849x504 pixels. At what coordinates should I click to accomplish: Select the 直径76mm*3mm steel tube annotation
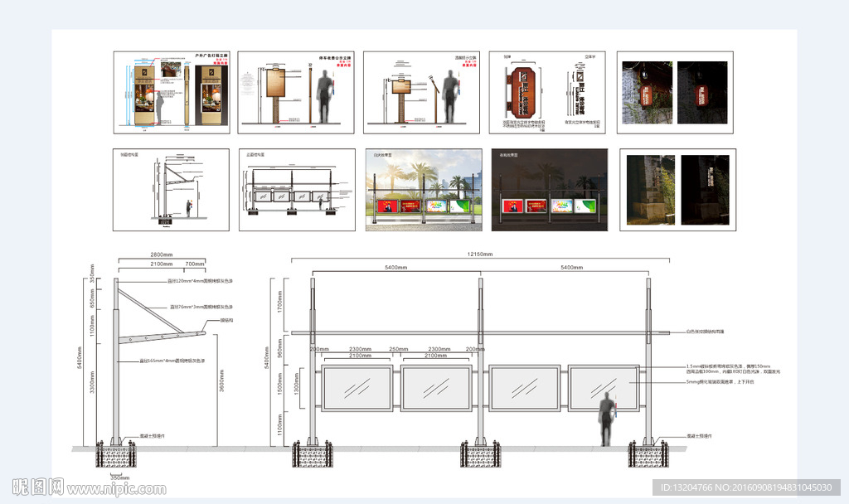pos(201,307)
